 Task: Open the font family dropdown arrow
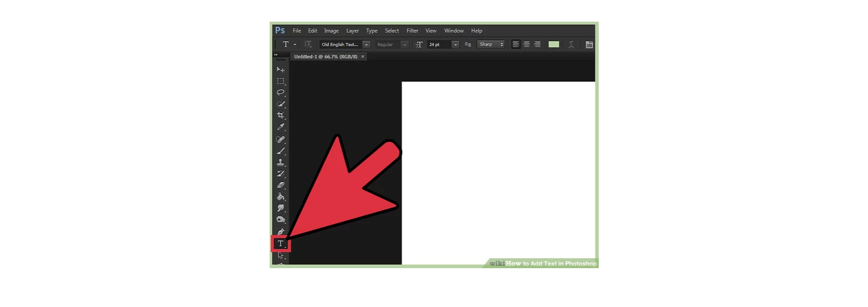click(x=366, y=44)
